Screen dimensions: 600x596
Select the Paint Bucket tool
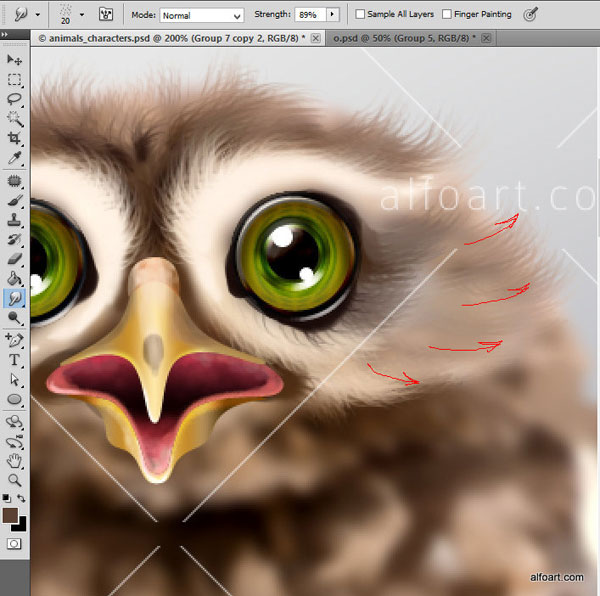tap(15, 279)
